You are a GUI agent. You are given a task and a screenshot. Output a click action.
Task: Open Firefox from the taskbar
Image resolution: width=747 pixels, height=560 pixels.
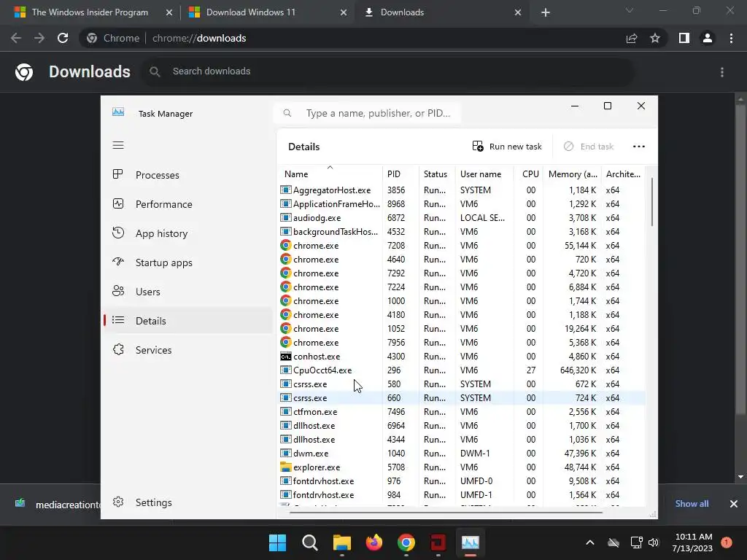pyautogui.click(x=374, y=542)
